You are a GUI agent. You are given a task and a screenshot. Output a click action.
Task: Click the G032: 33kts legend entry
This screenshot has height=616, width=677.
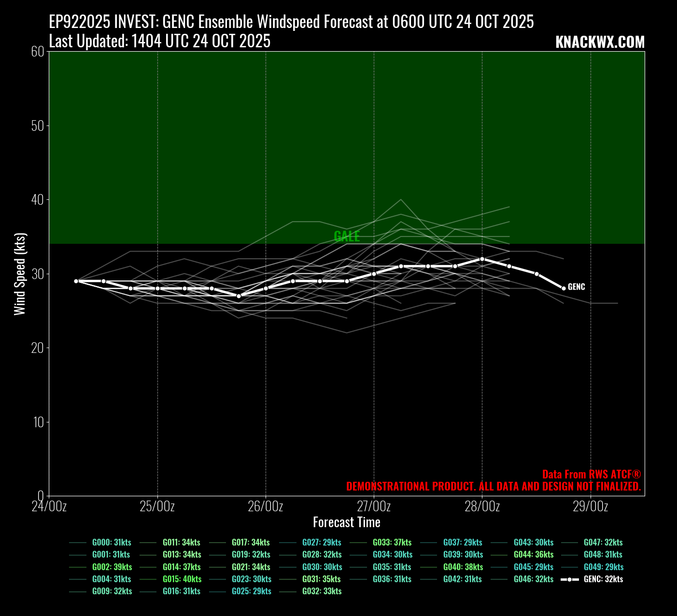[322, 591]
